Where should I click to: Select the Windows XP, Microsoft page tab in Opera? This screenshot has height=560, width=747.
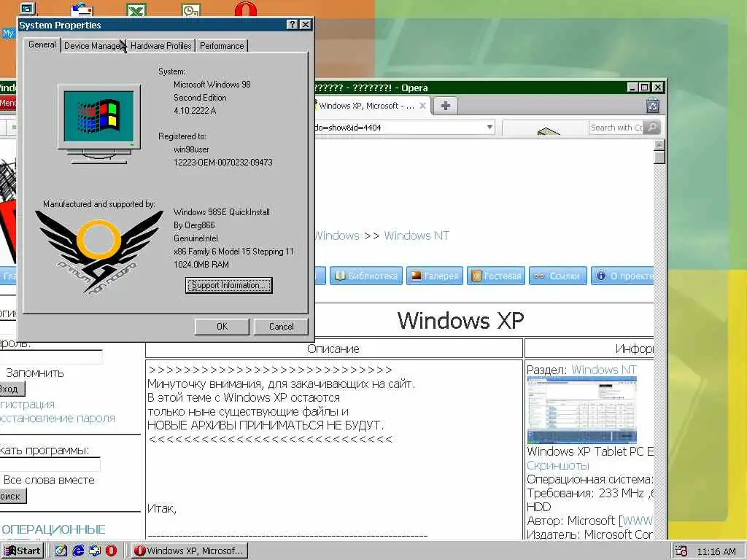click(367, 106)
